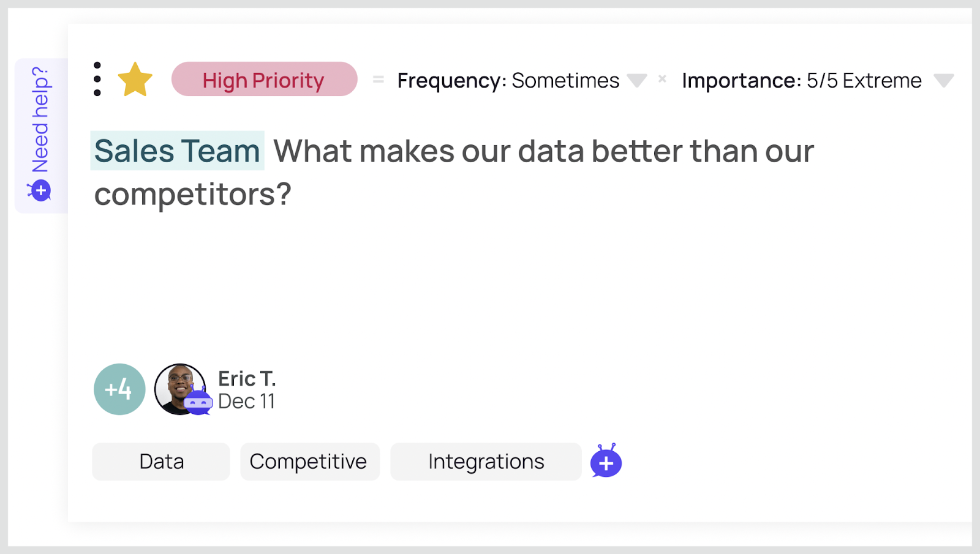This screenshot has height=554, width=980.
Task: Show the +4 additional contributors
Action: [x=119, y=389]
